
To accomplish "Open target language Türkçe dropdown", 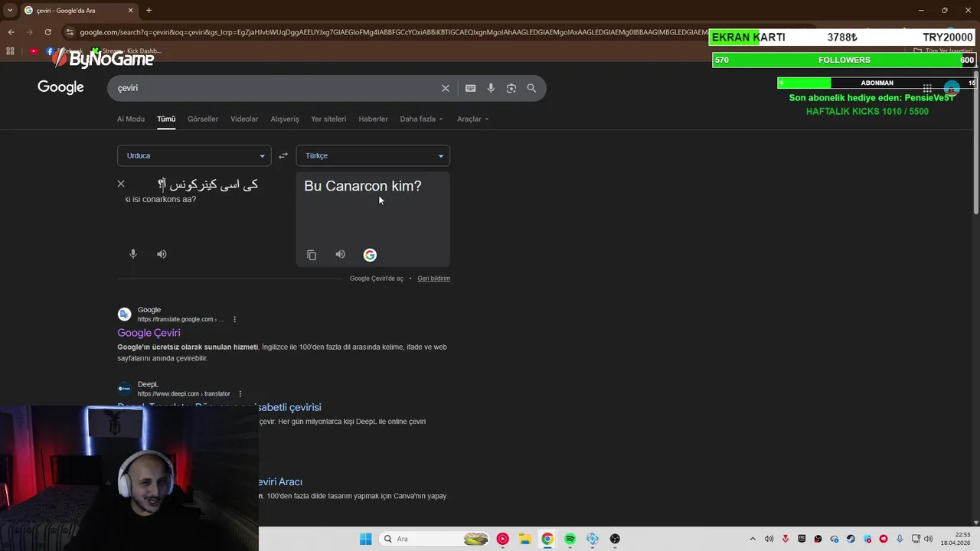I will [373, 155].
